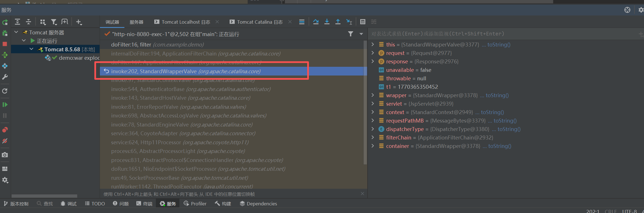
Task: Click the Step Into icon
Action: 327,22
